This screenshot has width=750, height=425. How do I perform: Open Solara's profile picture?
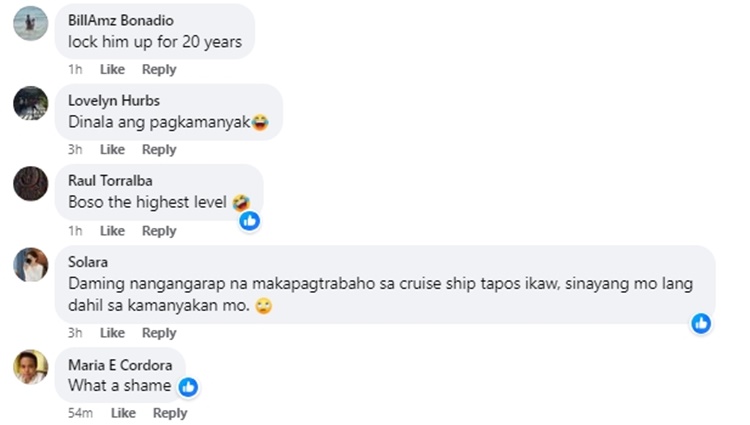[x=30, y=265]
